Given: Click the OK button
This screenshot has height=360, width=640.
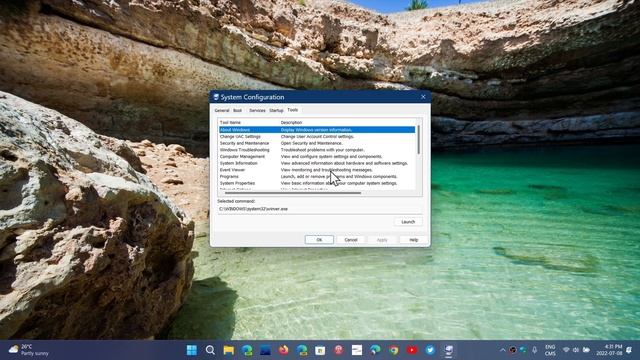Looking at the screenshot, I should pos(319,240).
